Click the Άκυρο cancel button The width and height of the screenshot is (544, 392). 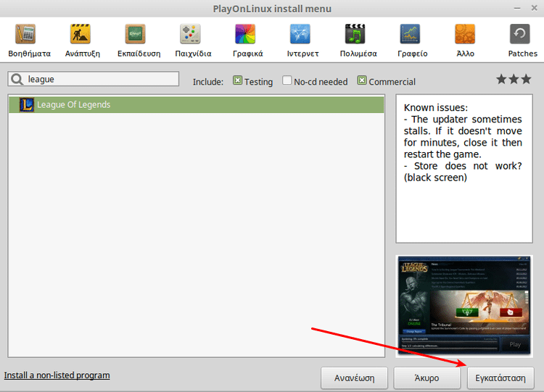click(427, 378)
